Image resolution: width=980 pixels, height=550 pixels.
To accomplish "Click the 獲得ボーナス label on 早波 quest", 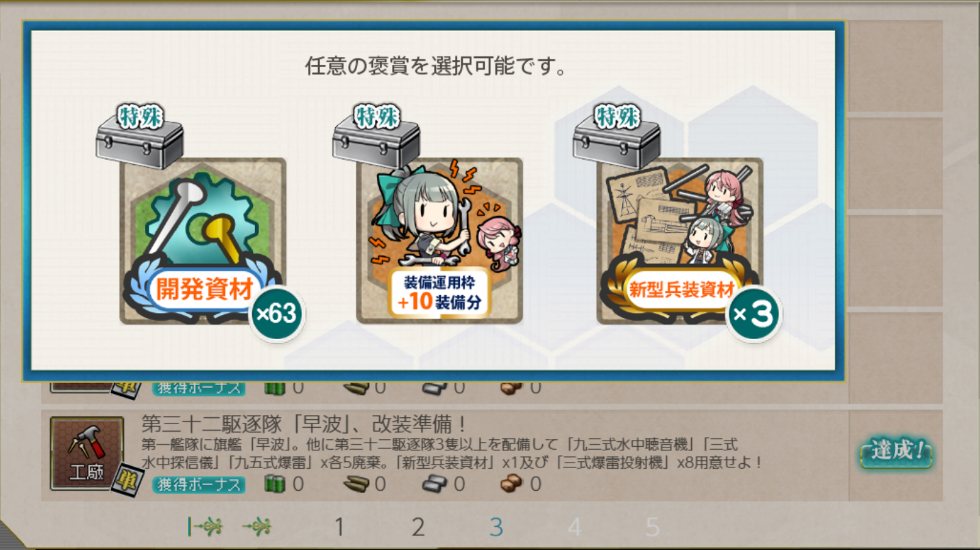I will 198,485.
